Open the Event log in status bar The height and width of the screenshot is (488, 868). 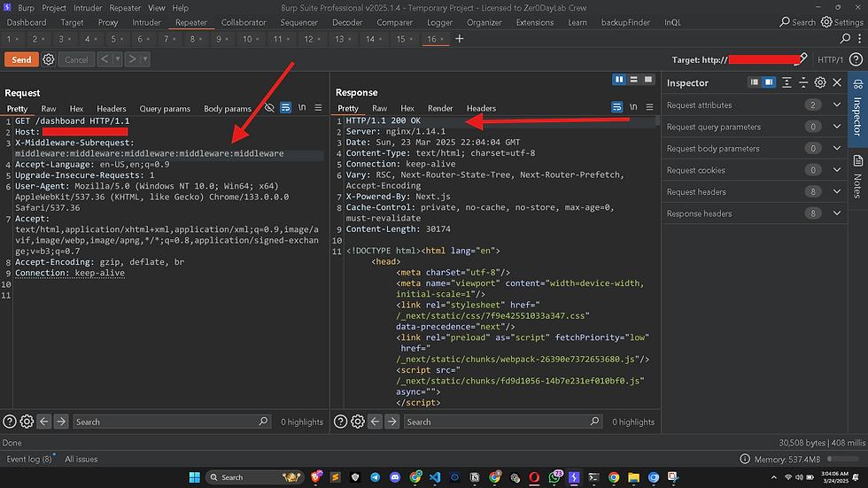pyautogui.click(x=29, y=459)
